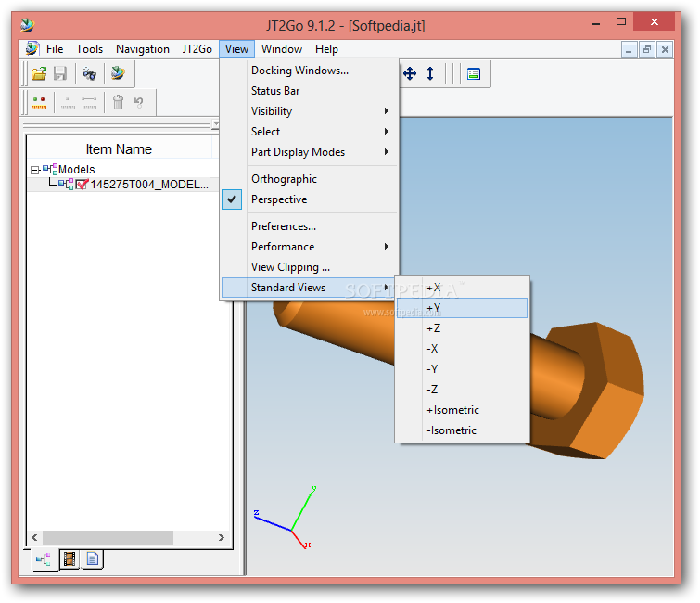Select the +Z standard view
Image resolution: width=700 pixels, height=603 pixels.
pos(462,328)
